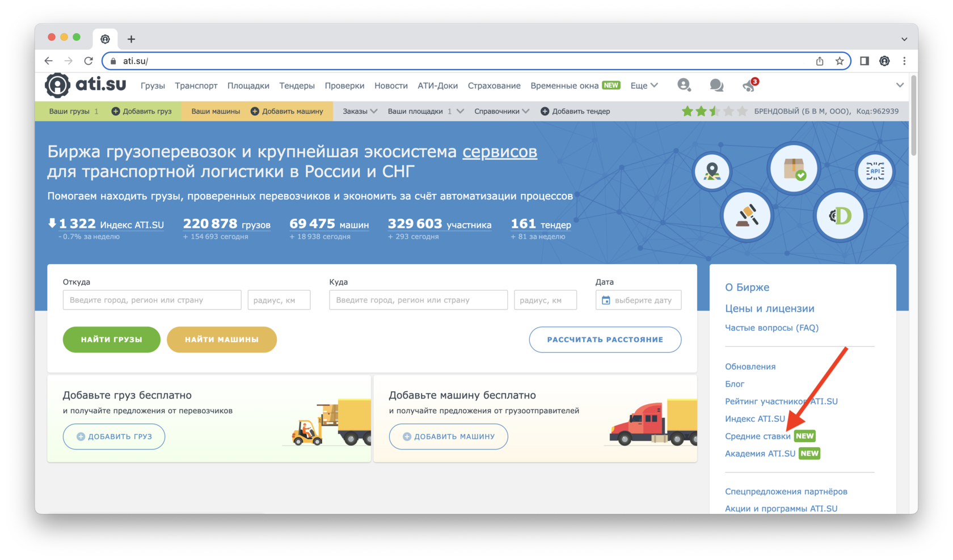Click Добавить тендер
953x560 pixels.
click(x=575, y=111)
